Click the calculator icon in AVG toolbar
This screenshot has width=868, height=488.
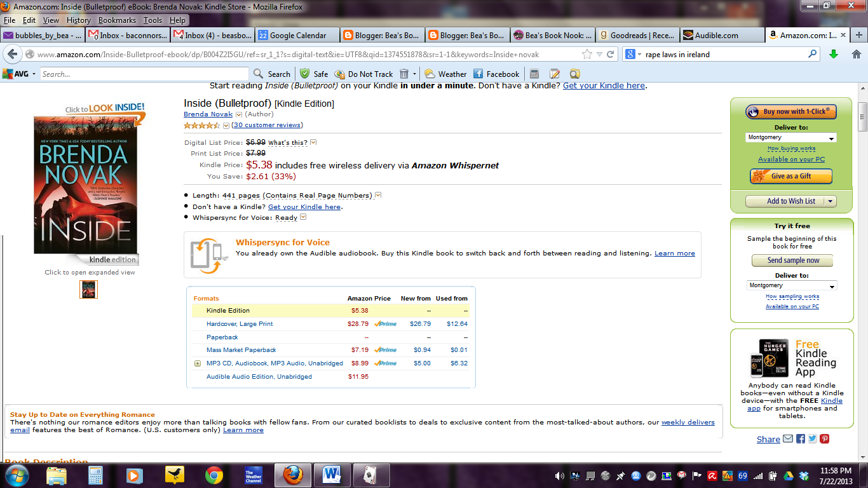[x=534, y=74]
